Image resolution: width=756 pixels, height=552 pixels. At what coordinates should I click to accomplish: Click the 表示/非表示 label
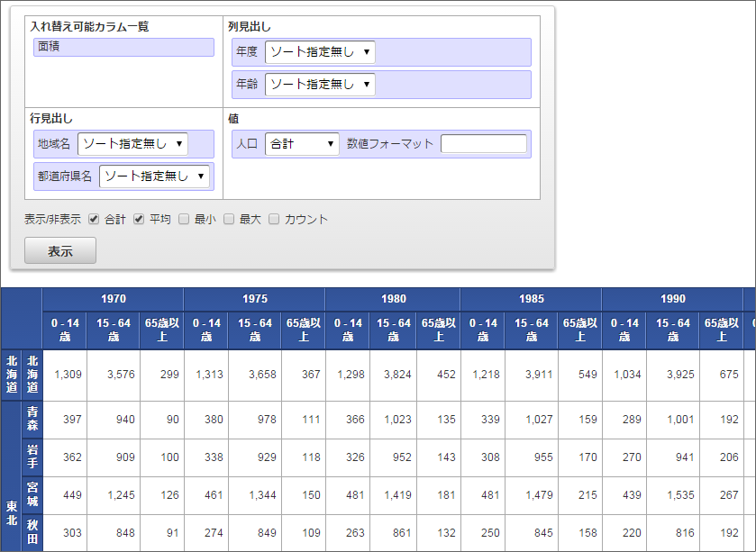click(52, 219)
